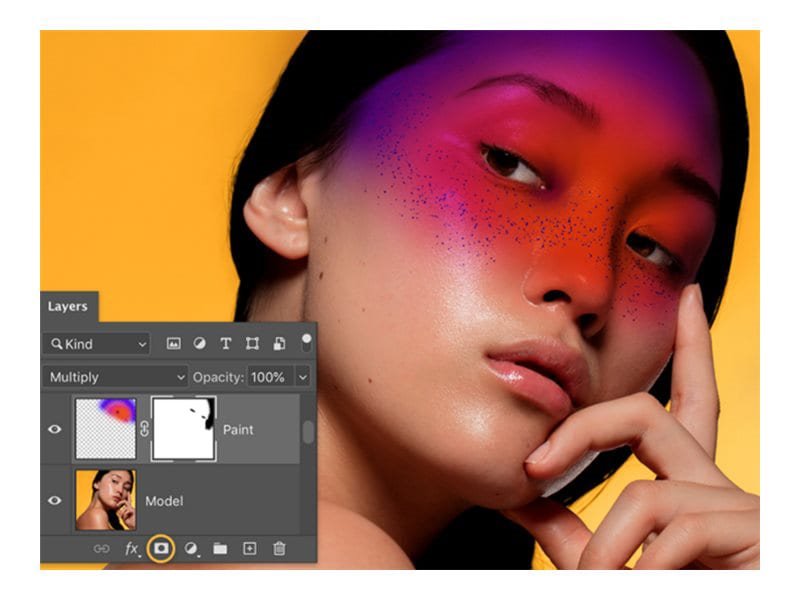The width and height of the screenshot is (800, 600).
Task: Open the Kind filter dropdown
Action: coord(96,343)
